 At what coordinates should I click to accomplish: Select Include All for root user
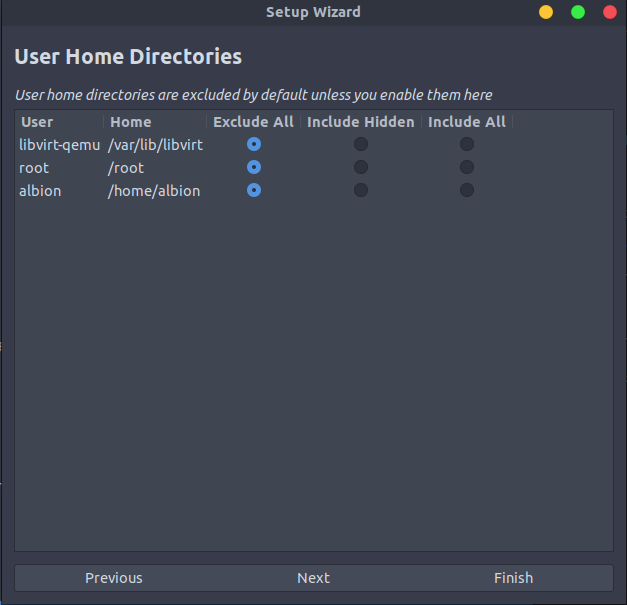point(467,167)
